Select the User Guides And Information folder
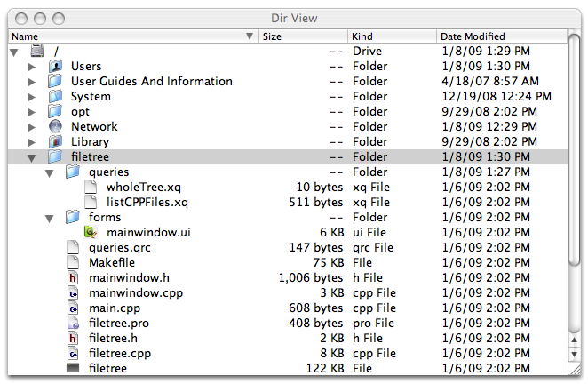The width and height of the screenshot is (588, 384). pos(151,82)
